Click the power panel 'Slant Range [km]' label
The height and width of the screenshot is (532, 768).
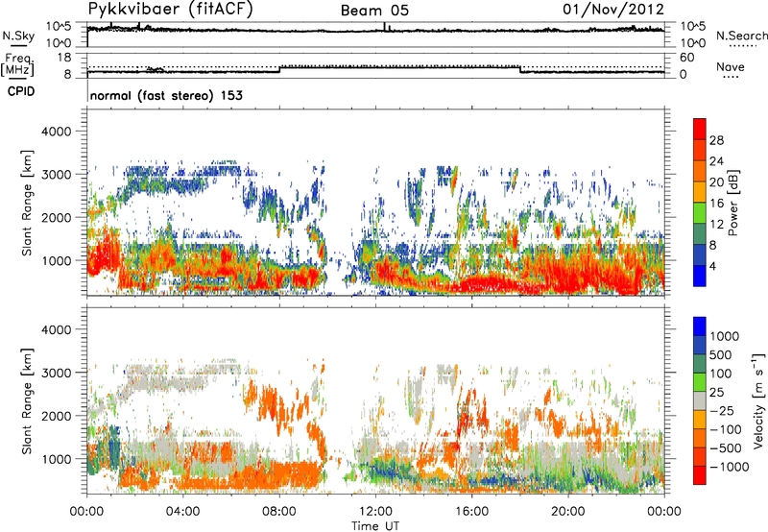pyautogui.click(x=27, y=203)
